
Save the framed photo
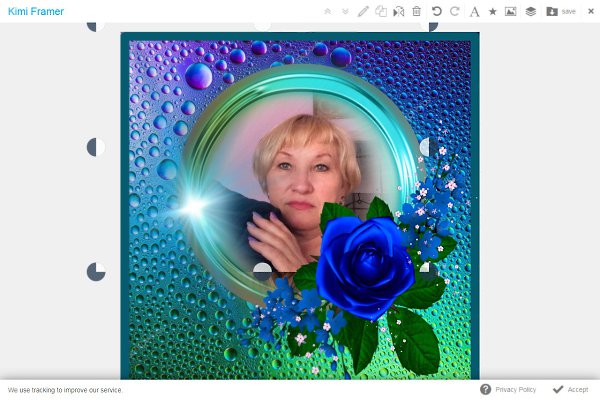point(561,11)
